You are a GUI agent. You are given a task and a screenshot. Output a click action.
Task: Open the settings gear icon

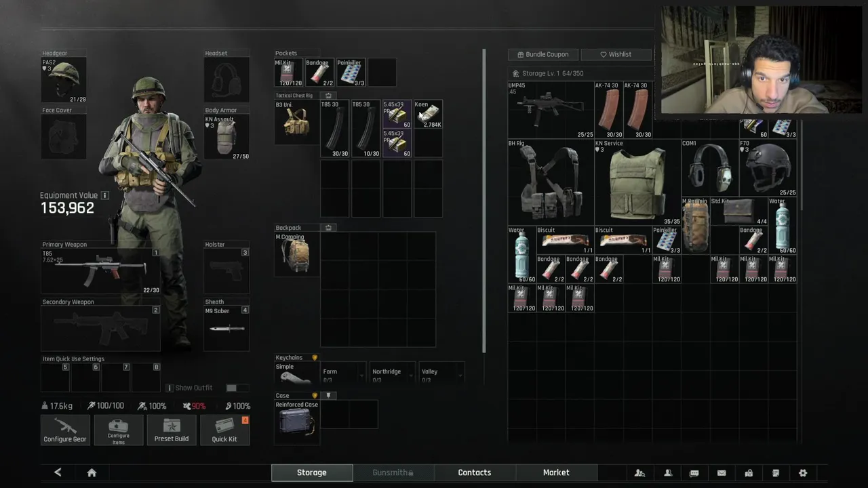click(803, 473)
